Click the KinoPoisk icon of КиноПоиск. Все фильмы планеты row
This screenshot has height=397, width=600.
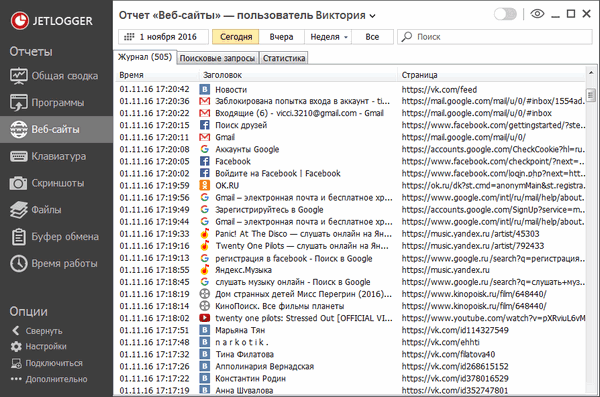[x=205, y=306]
